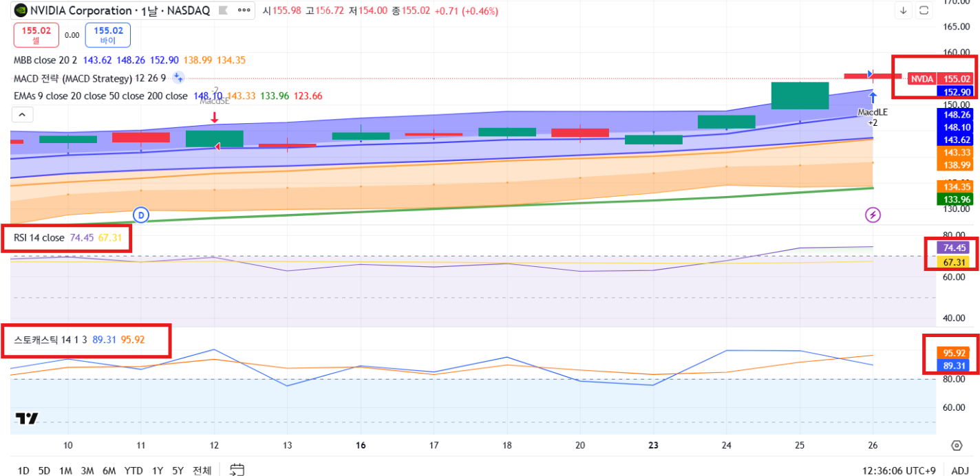Select the 전체 (all) time range
The height and width of the screenshot is (476, 980).
pyautogui.click(x=202, y=470)
